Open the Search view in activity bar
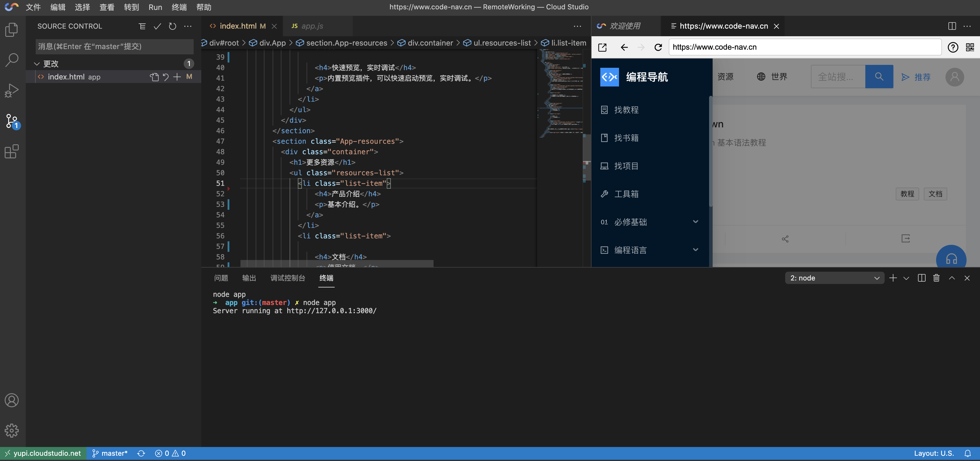This screenshot has height=461, width=980. pos(12,60)
